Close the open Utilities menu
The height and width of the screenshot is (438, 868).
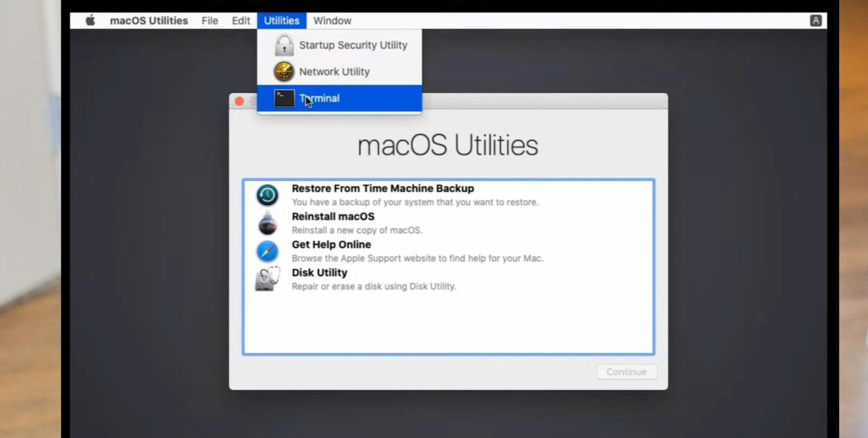282,21
